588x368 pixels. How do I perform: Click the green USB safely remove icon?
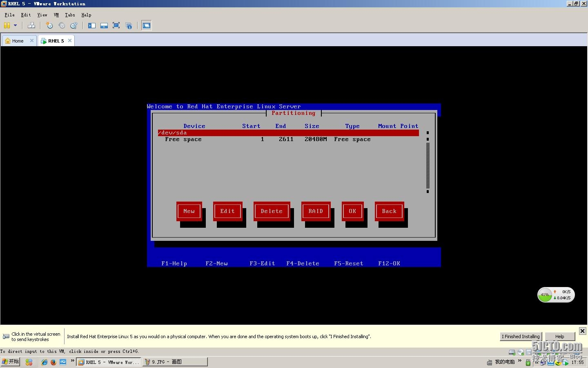pos(528,362)
